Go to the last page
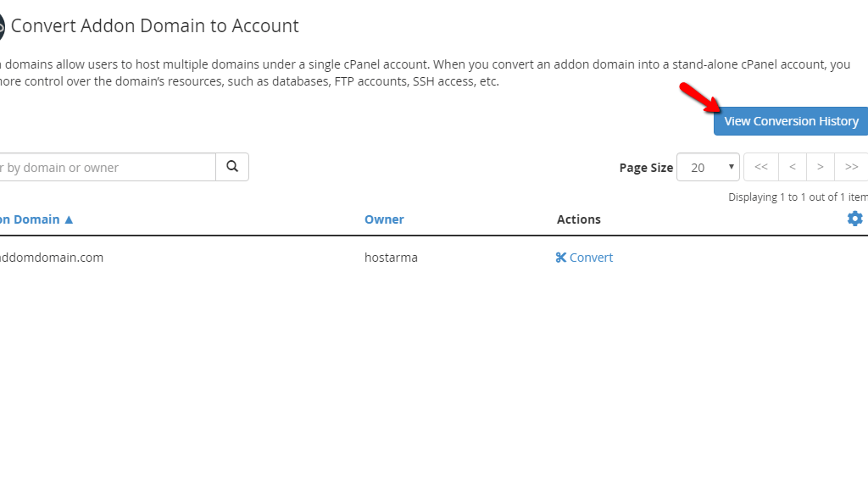868x488 pixels. [x=851, y=167]
